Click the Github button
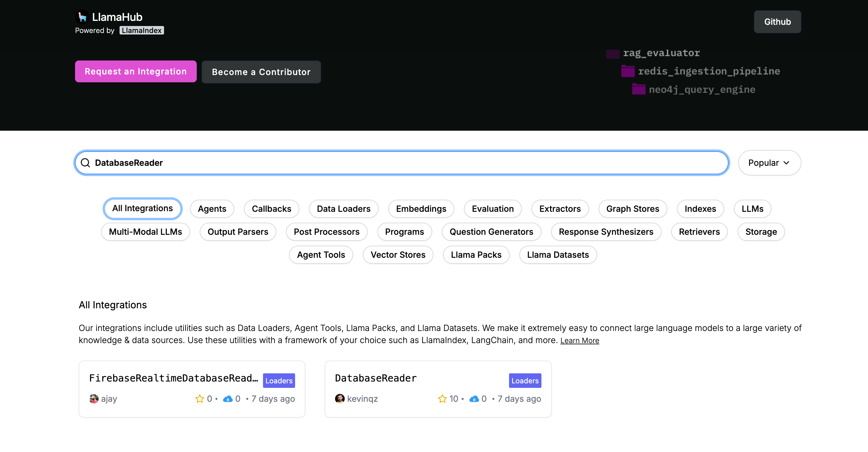The width and height of the screenshot is (868, 452). 778,22
